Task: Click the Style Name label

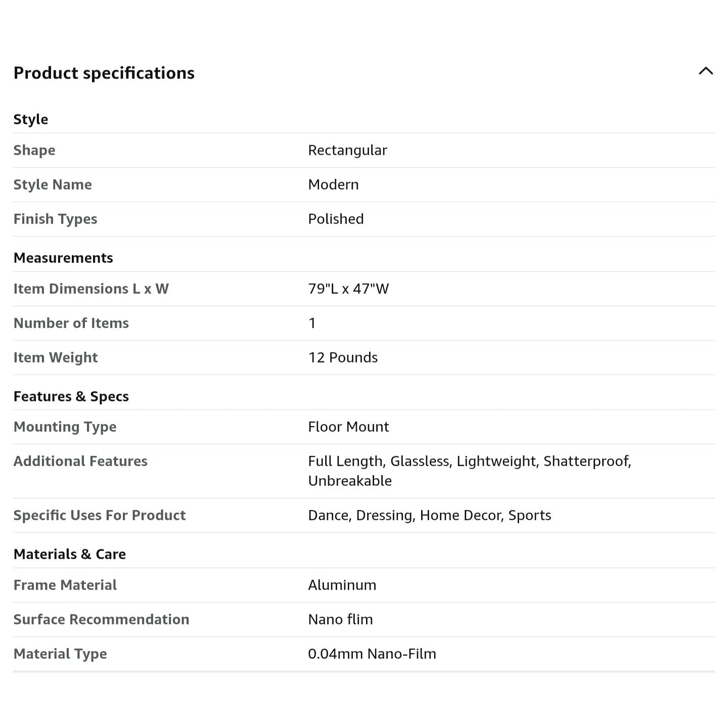Action: point(53,185)
